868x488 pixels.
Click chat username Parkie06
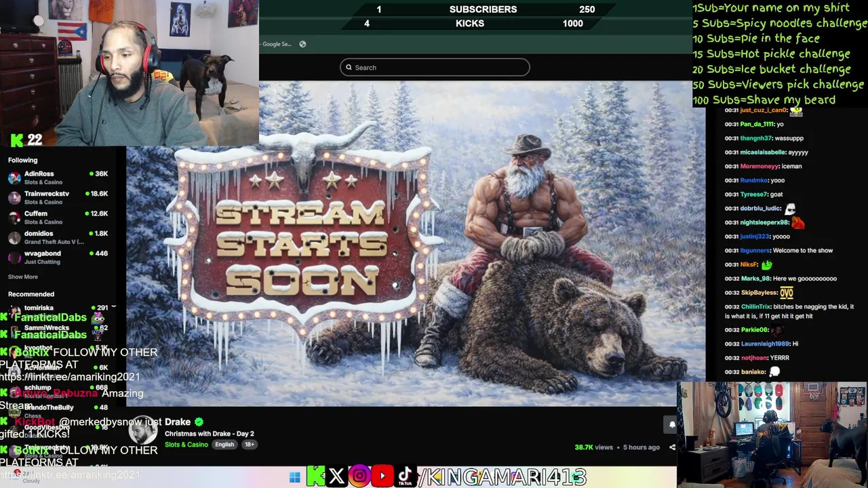coord(755,330)
